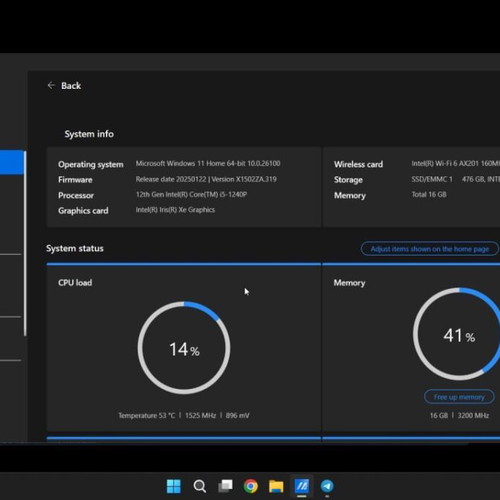500x500 pixels.
Task: Open the Windows Start menu
Action: pyautogui.click(x=174, y=486)
